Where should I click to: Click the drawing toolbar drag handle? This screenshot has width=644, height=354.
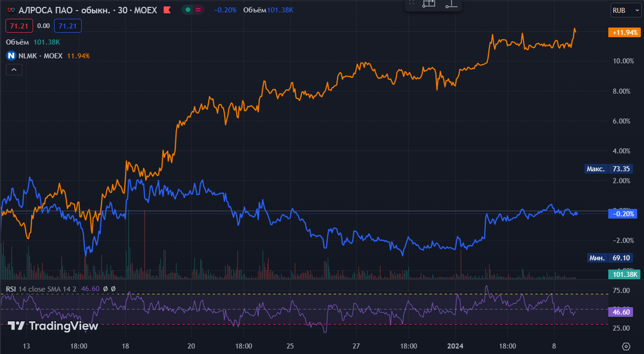(412, 3)
